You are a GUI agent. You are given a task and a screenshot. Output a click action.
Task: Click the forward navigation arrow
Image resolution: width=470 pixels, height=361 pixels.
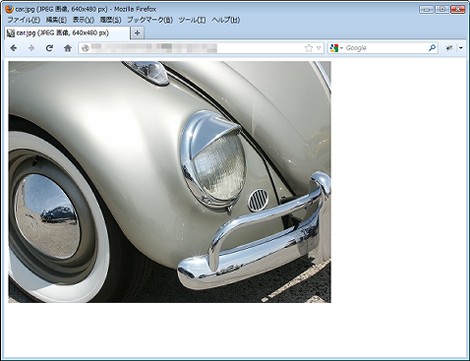tap(31, 48)
